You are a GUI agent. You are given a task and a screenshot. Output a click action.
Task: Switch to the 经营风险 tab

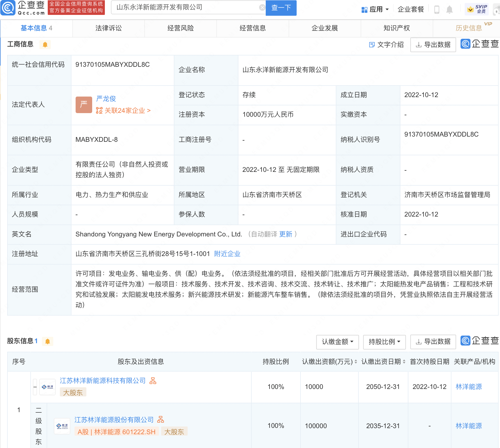pyautogui.click(x=180, y=28)
